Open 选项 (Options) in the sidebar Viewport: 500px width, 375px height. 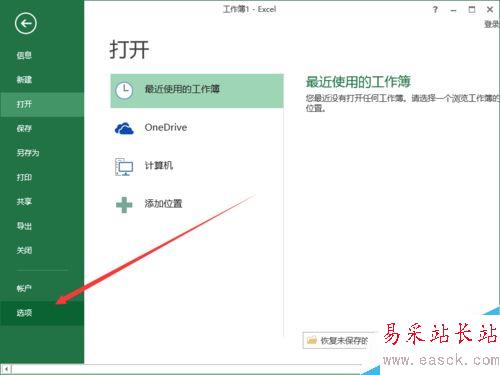(42, 313)
